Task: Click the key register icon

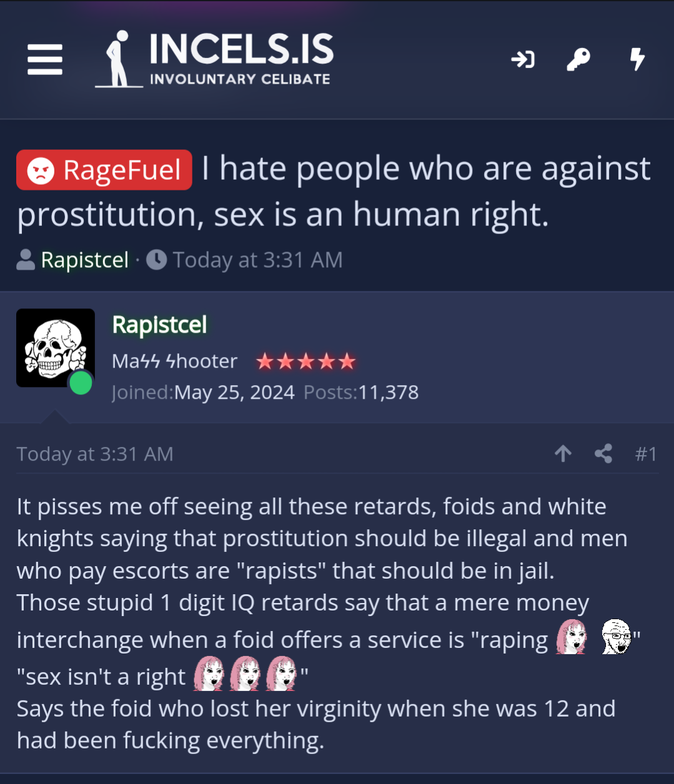Action: (578, 59)
